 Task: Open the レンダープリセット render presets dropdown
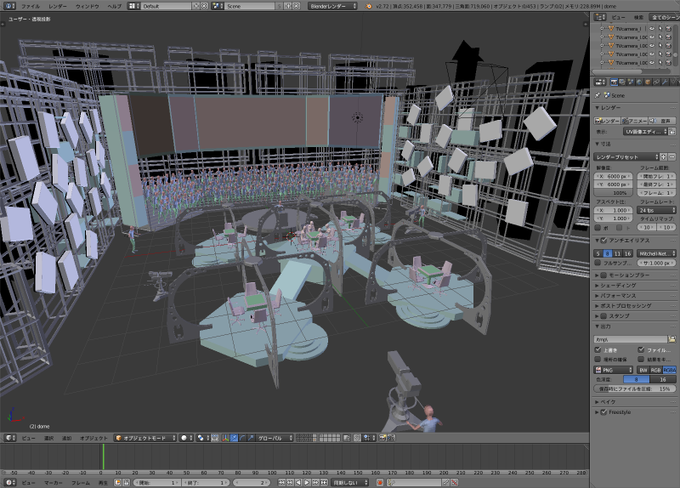click(x=626, y=157)
